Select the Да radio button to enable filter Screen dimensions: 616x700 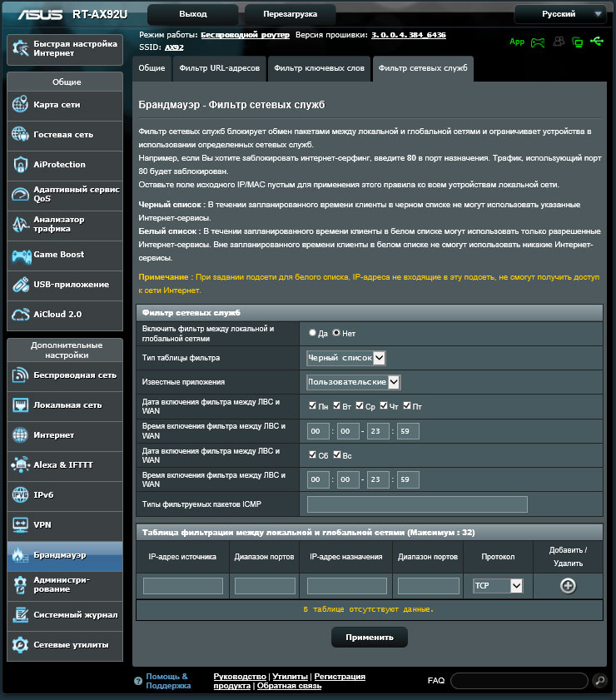coord(312,333)
